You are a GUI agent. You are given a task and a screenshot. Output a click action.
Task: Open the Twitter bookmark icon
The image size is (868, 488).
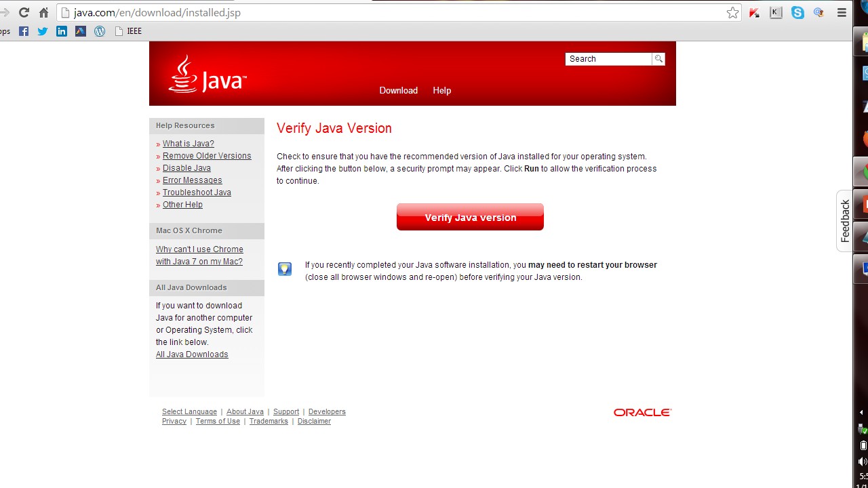pos(43,31)
